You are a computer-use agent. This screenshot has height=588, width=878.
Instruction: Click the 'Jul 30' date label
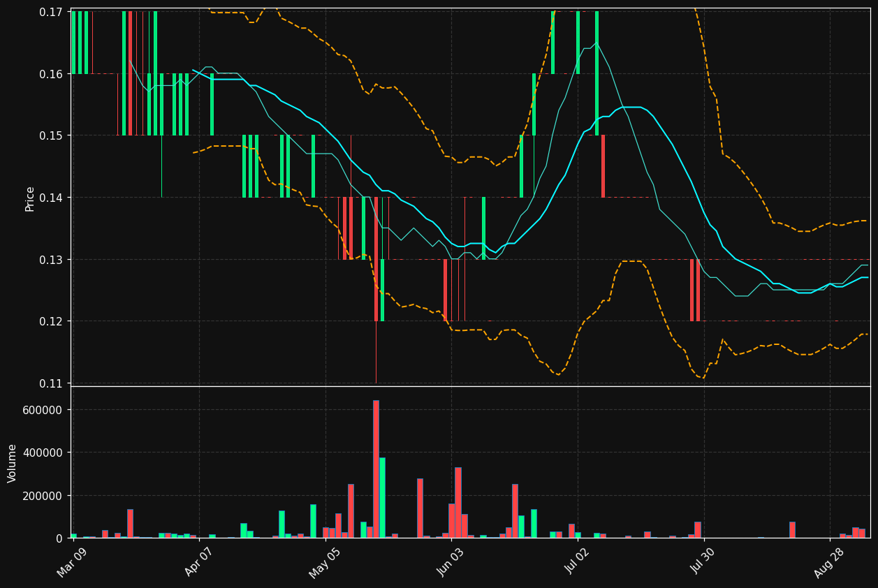[703, 563]
